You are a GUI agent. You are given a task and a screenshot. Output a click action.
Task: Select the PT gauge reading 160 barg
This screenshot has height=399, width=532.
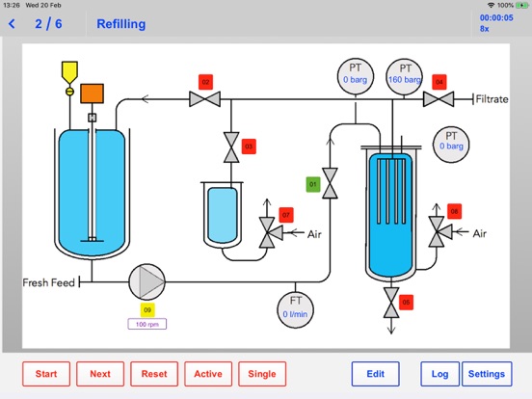coord(404,77)
